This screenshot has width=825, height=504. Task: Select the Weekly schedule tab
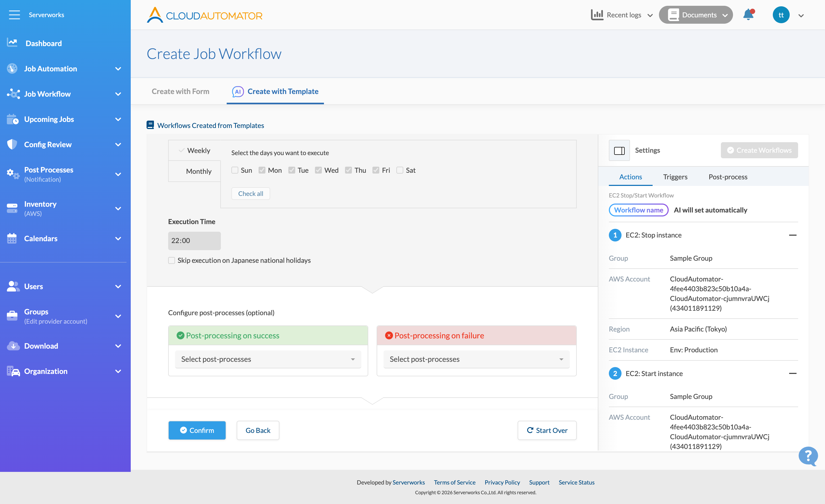click(195, 151)
